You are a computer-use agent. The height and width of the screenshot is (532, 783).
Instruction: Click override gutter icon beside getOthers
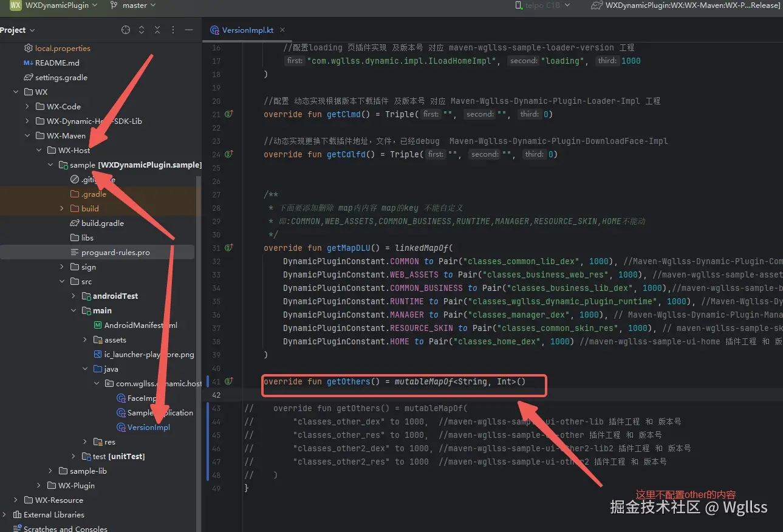[229, 381]
